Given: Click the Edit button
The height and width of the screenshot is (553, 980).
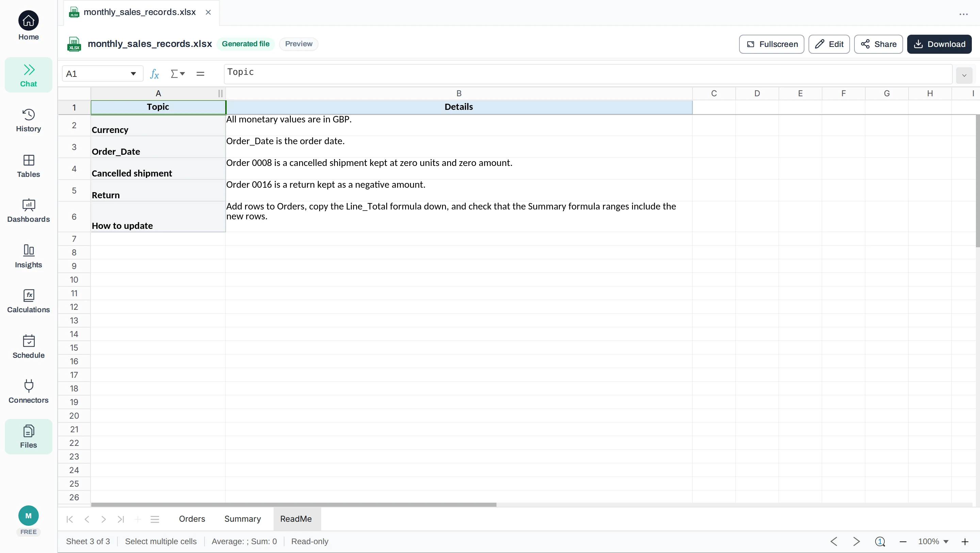Looking at the screenshot, I should tap(829, 44).
